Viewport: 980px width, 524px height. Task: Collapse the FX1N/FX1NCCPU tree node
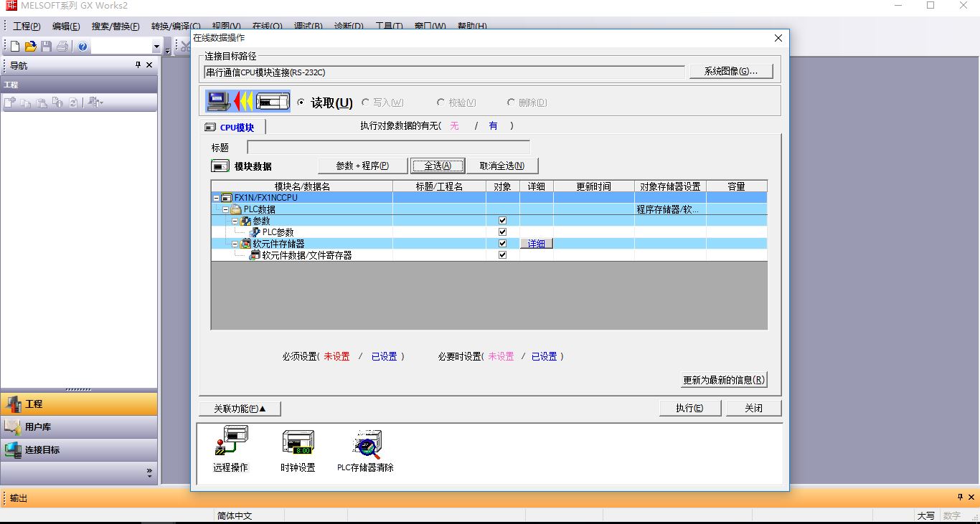(217, 198)
